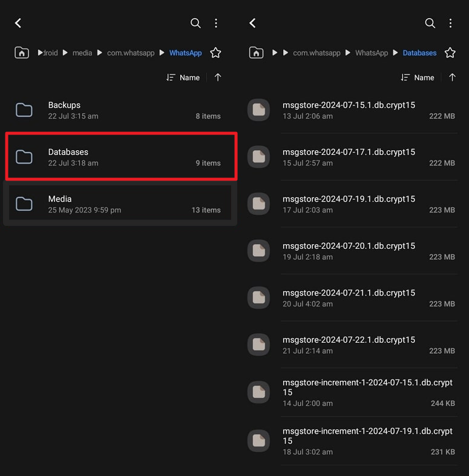This screenshot has height=476, width=469.
Task: Toggle sort direction arrow in Databases panel
Action: [x=452, y=78]
